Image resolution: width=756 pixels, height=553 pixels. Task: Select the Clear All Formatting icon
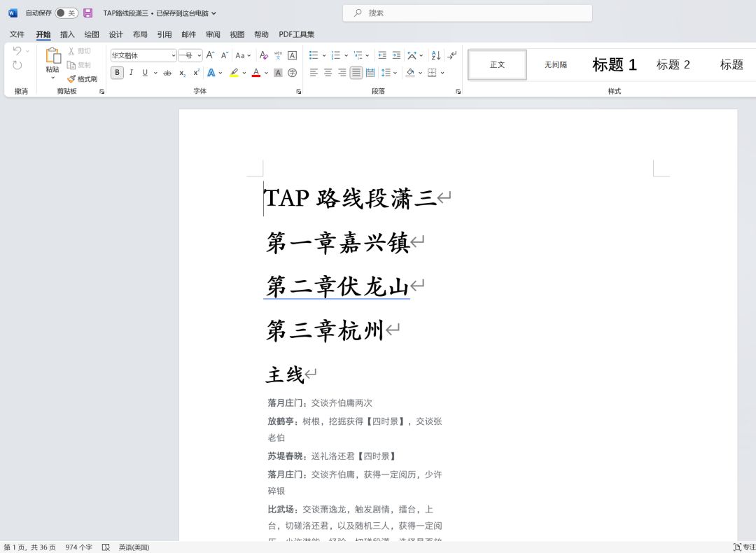pyautogui.click(x=262, y=55)
